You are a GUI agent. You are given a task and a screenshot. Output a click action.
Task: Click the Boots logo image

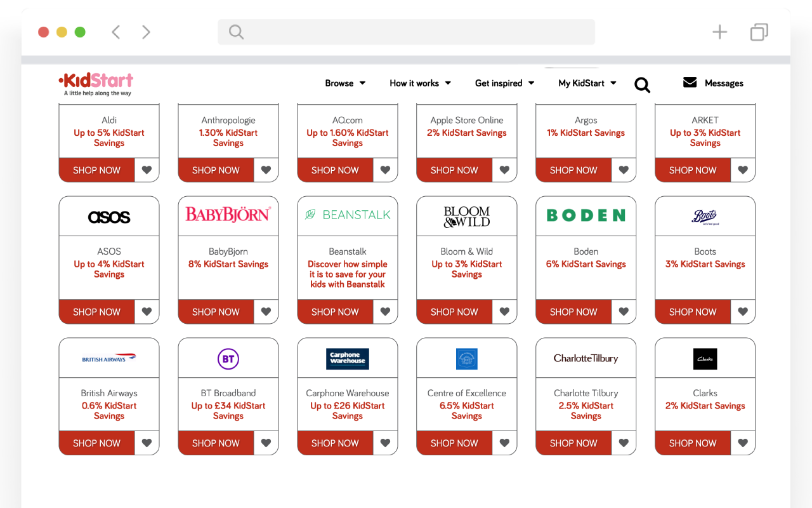[705, 217]
